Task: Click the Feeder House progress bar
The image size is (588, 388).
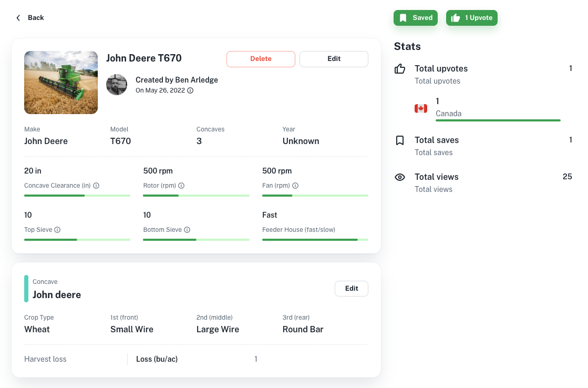Action: pyautogui.click(x=315, y=240)
